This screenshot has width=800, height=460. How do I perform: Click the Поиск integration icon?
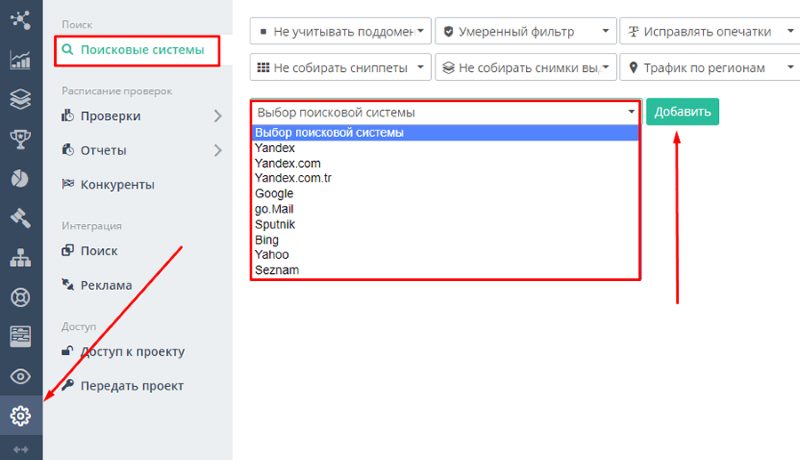[67, 250]
